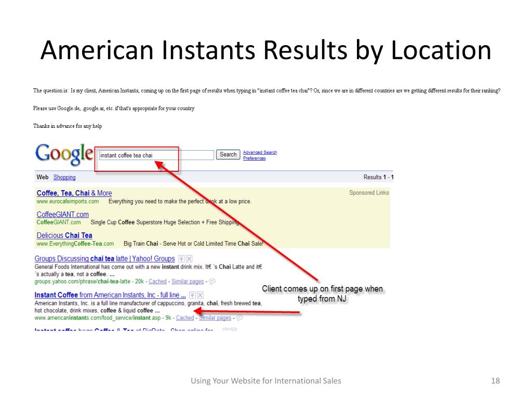532x399 pixels.
Task: Click the slide title 'American Instants Results by Location'
Action: coord(266,50)
